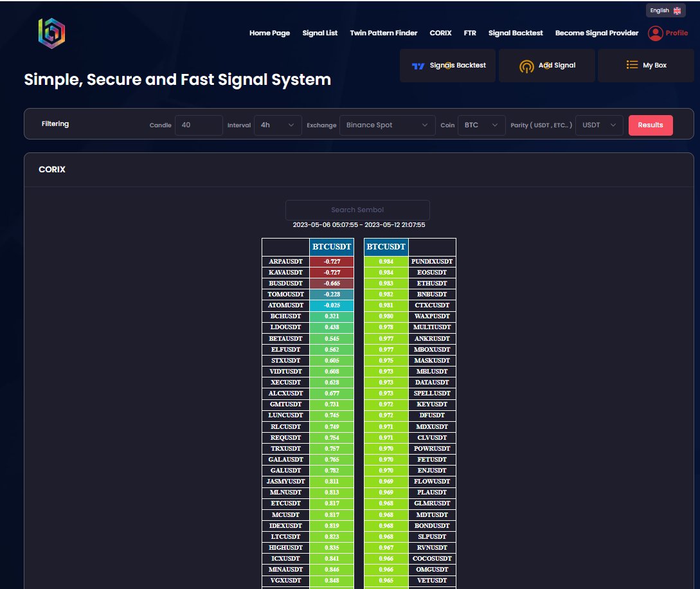Open the My Box button
This screenshot has height=589, width=700.
click(645, 66)
